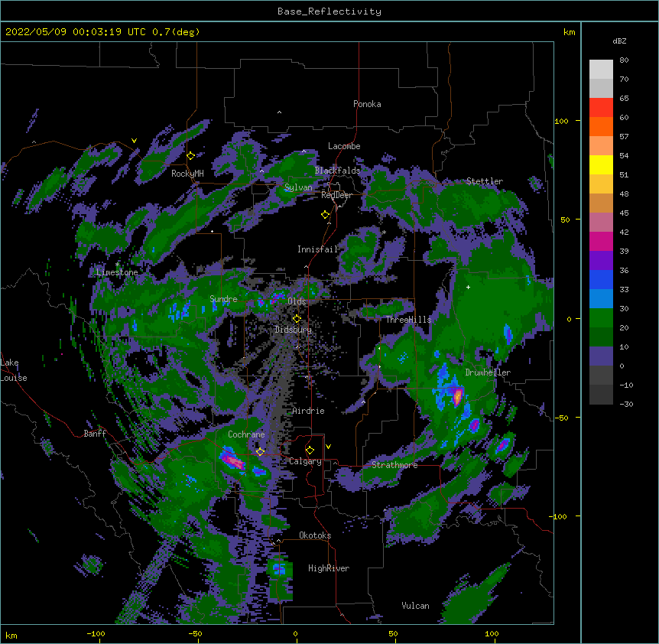The image size is (659, 644).
Task: Click the yellow marker above the Calgary label
Action: pyautogui.click(x=310, y=450)
